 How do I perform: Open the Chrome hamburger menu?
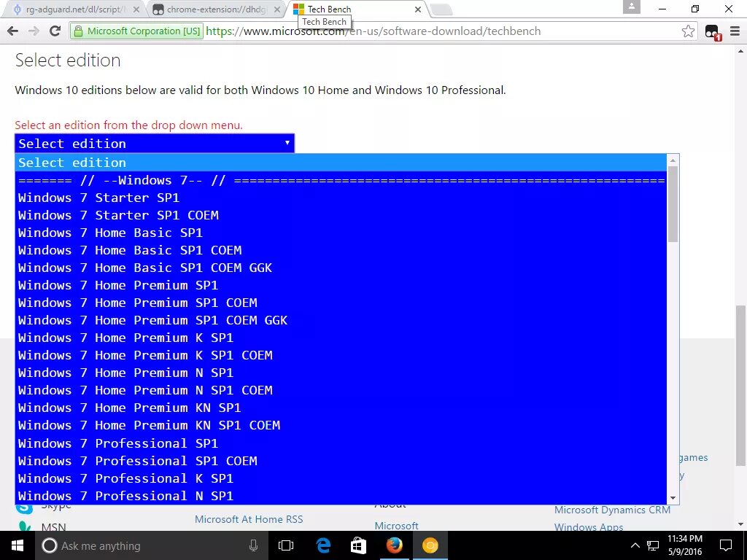coord(735,31)
